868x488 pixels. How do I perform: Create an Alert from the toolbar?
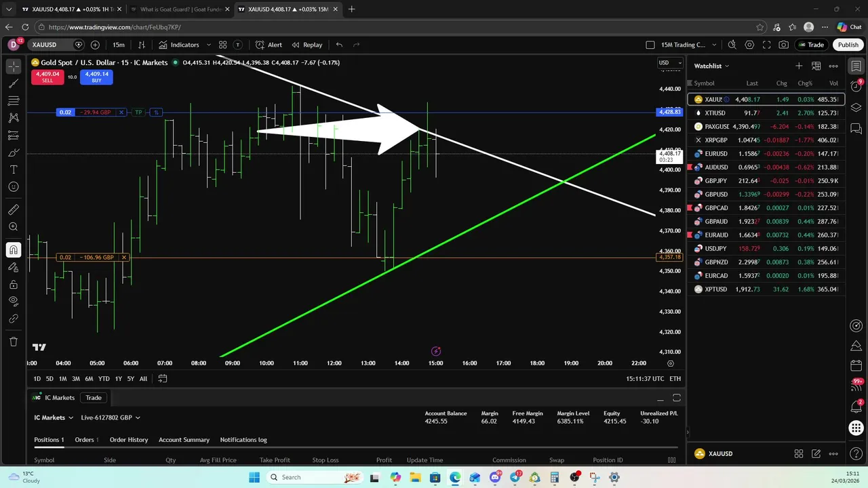(269, 45)
